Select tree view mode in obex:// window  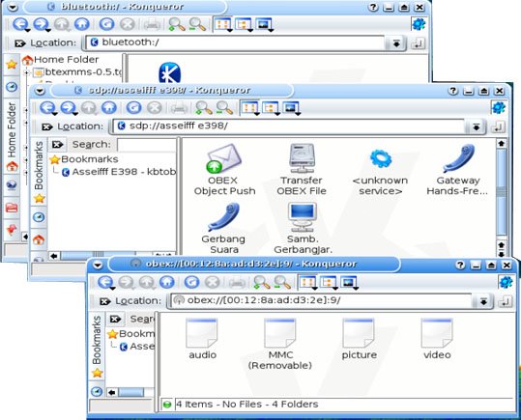click(x=329, y=283)
